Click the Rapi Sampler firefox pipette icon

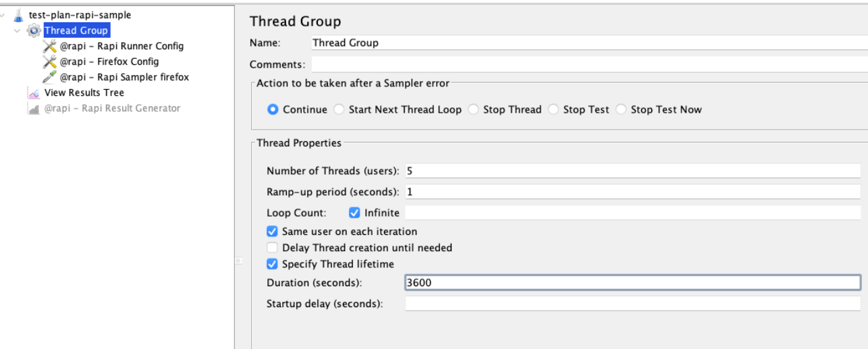pyautogui.click(x=49, y=77)
